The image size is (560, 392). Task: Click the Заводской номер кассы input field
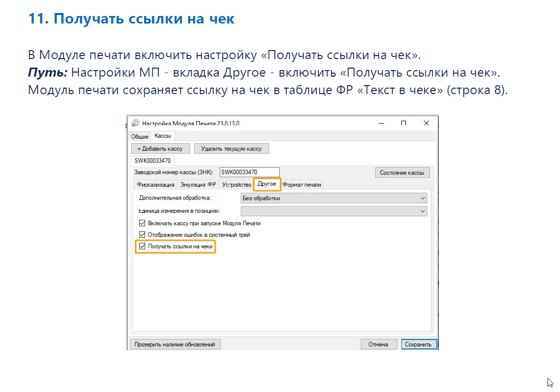point(249,172)
